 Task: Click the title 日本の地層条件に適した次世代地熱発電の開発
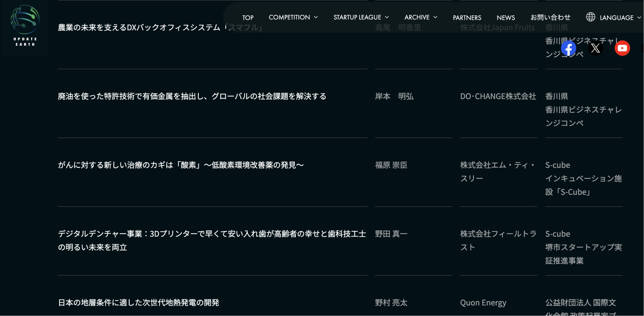[x=139, y=303]
